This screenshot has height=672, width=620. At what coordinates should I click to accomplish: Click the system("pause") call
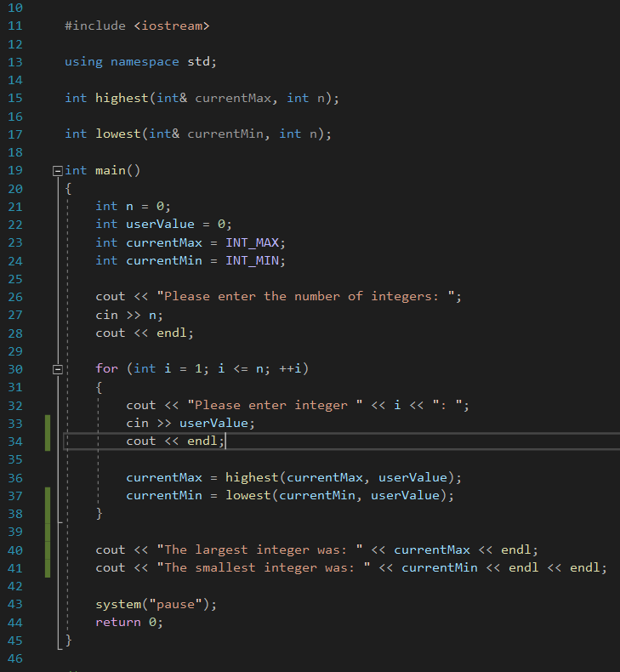click(152, 604)
